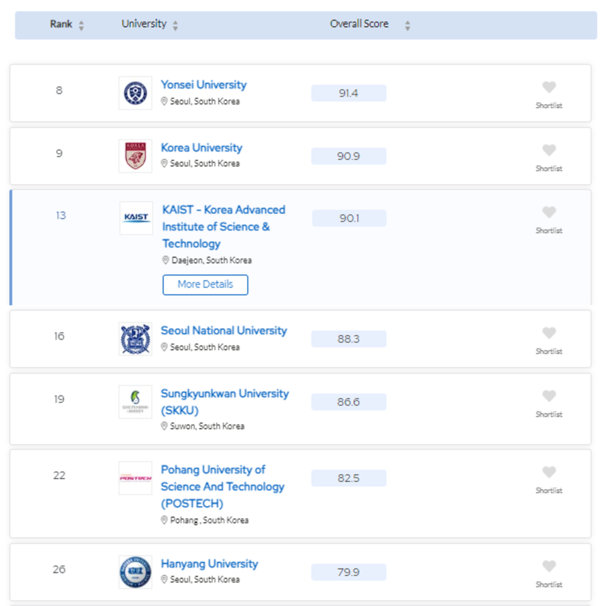Image resolution: width=600 pixels, height=606 pixels.
Task: Open the Hanyang University name link
Action: click(x=209, y=564)
